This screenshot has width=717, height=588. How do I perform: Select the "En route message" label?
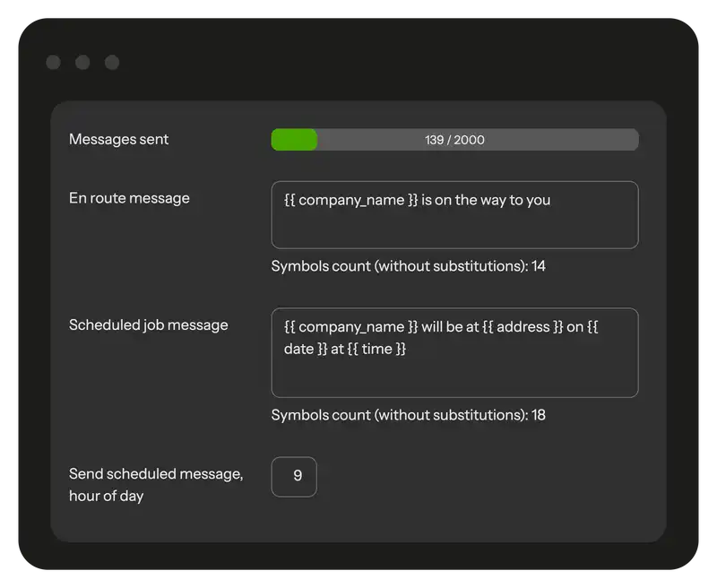[x=129, y=198]
